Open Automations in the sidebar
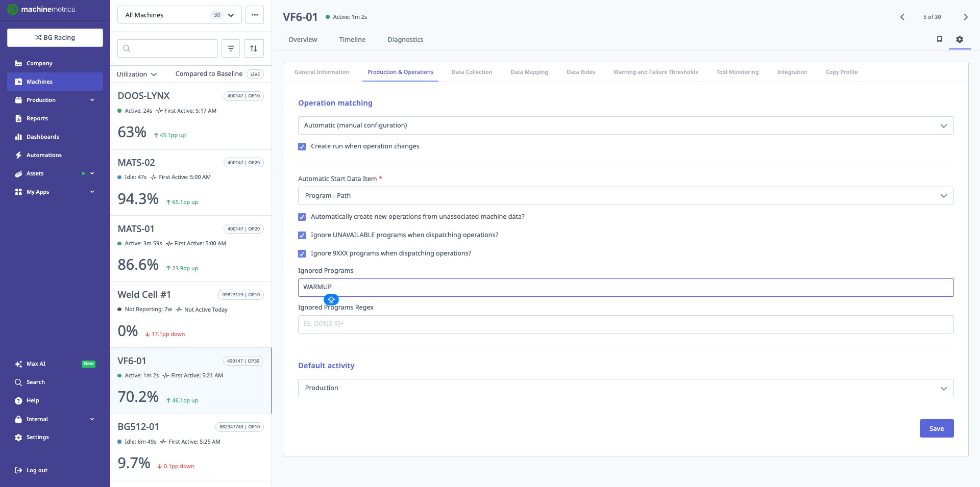980x487 pixels. (x=44, y=155)
